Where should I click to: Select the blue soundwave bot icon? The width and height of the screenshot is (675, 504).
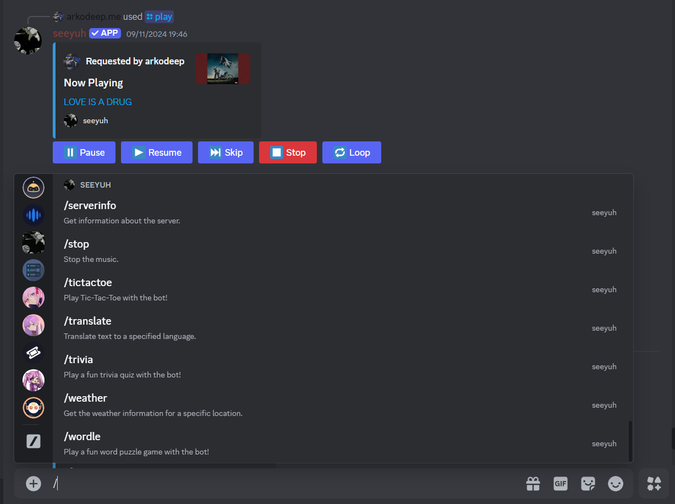pyautogui.click(x=33, y=215)
